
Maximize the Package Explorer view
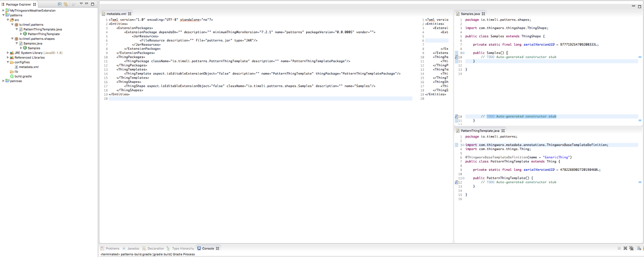93,4
